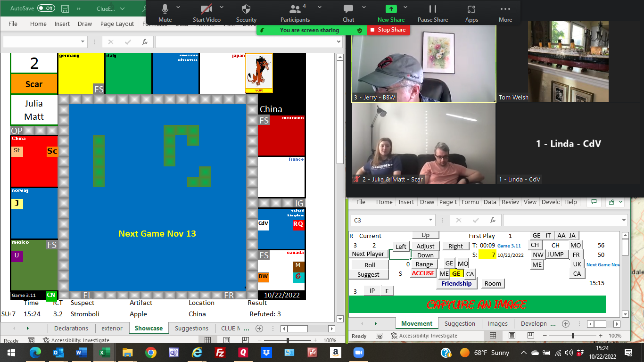Open the C3 Name Box dropdown

[431, 220]
